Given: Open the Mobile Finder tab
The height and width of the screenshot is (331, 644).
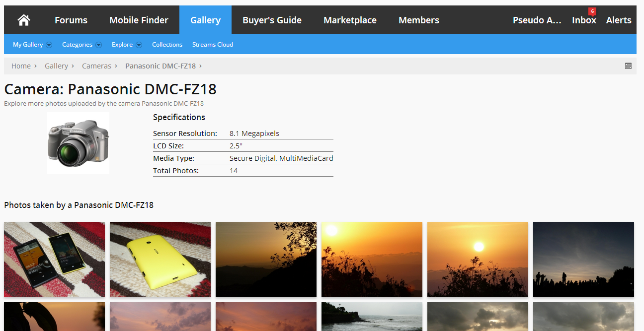Looking at the screenshot, I should 139,20.
